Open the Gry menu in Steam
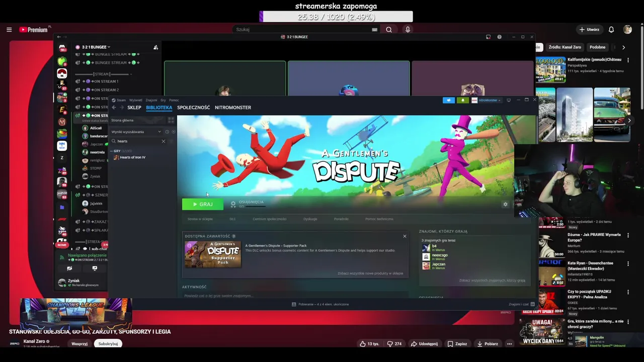 (x=163, y=100)
